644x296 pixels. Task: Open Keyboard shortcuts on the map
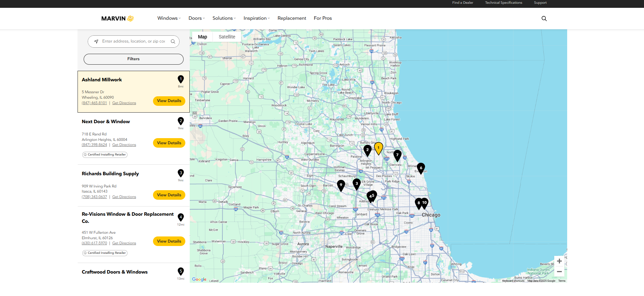513,281
